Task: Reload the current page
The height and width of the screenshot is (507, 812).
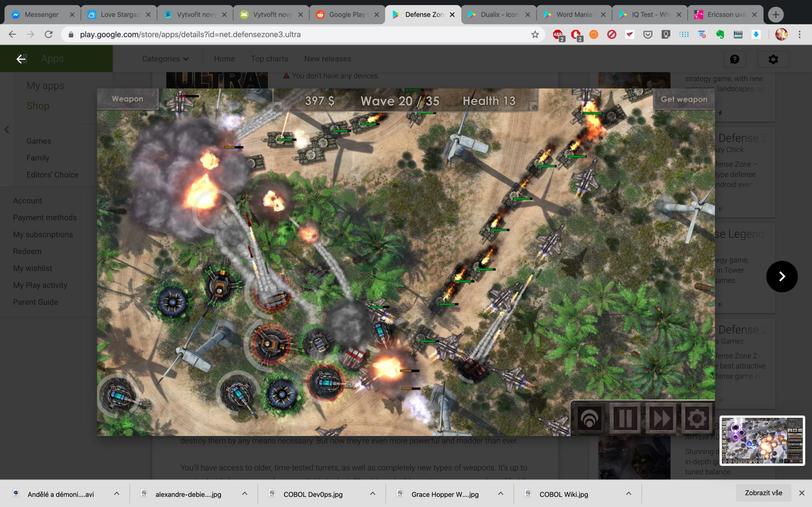Action: (x=48, y=34)
